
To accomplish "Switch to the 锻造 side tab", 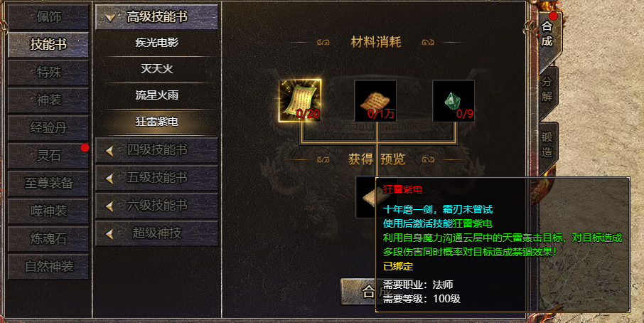I will click(x=547, y=144).
